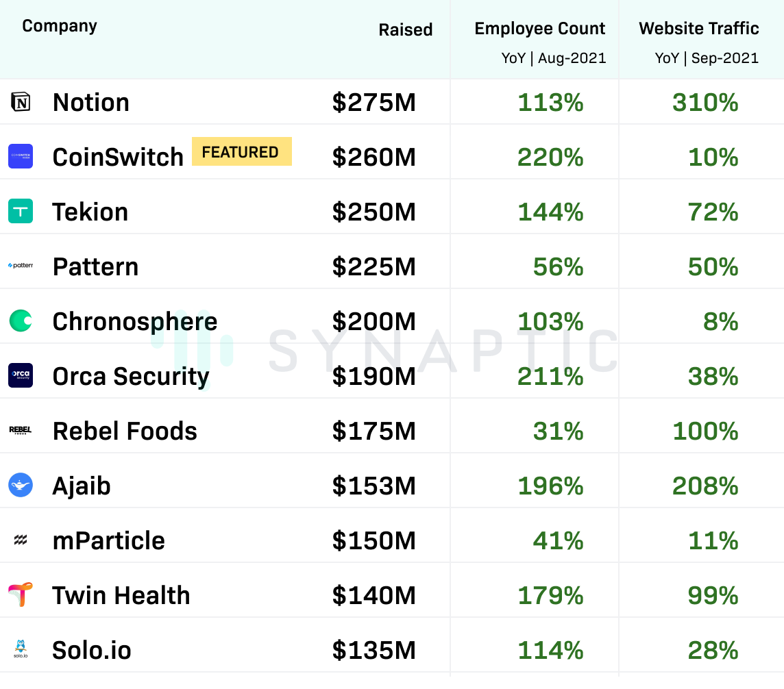Open the Pattern company name
The image size is (784, 689).
coord(95,267)
